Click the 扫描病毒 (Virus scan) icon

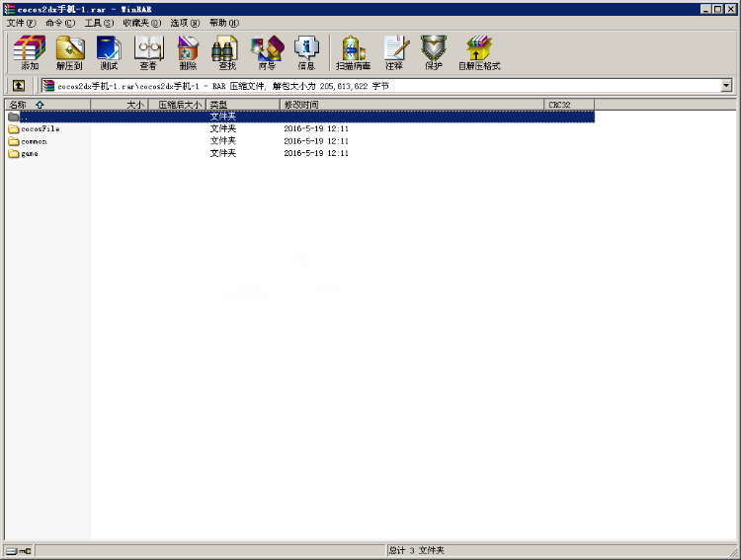pos(353,52)
